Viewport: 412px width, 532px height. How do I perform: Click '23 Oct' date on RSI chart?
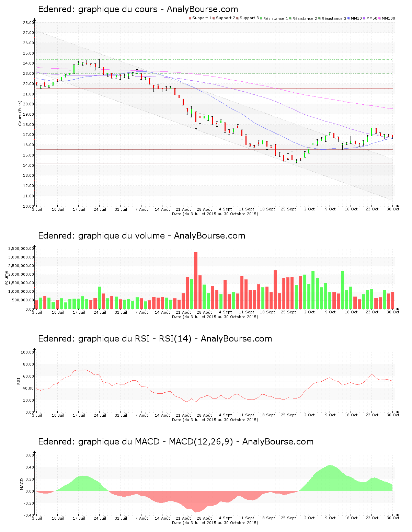(372, 415)
